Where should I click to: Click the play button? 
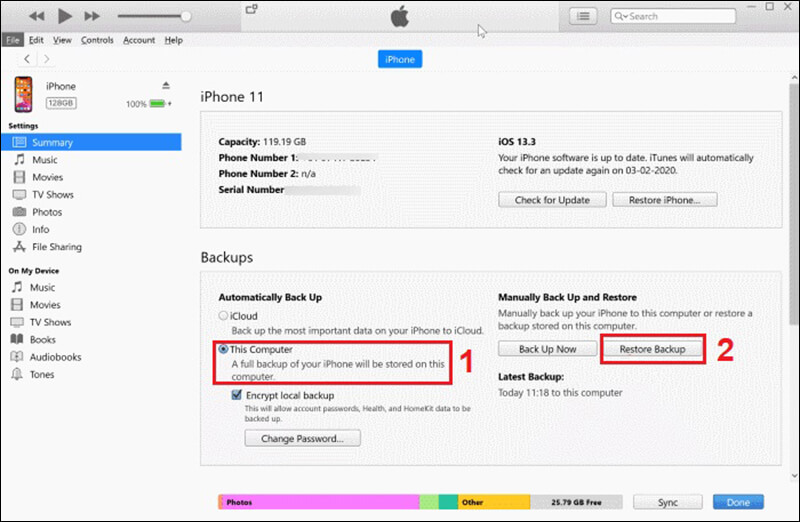(x=64, y=16)
